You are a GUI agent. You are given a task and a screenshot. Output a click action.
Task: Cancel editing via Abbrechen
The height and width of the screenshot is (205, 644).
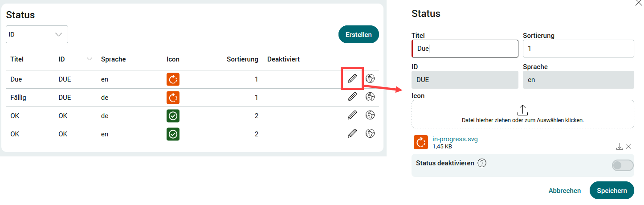565,191
